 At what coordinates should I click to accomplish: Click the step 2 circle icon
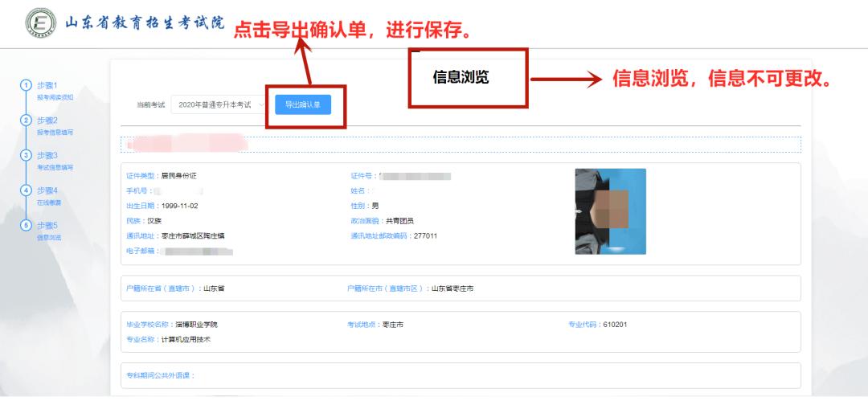coord(26,120)
